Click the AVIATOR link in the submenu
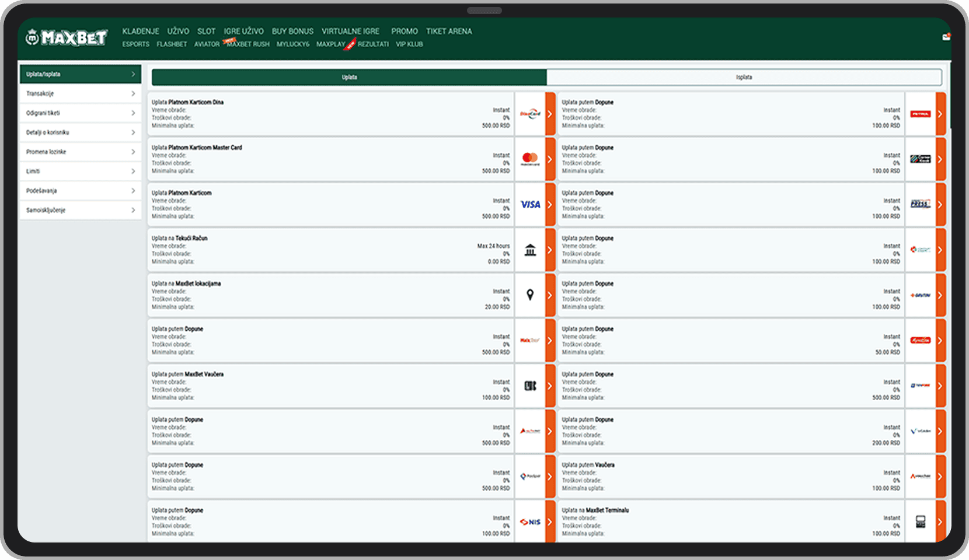Viewport: 969px width, 560px height. [207, 44]
